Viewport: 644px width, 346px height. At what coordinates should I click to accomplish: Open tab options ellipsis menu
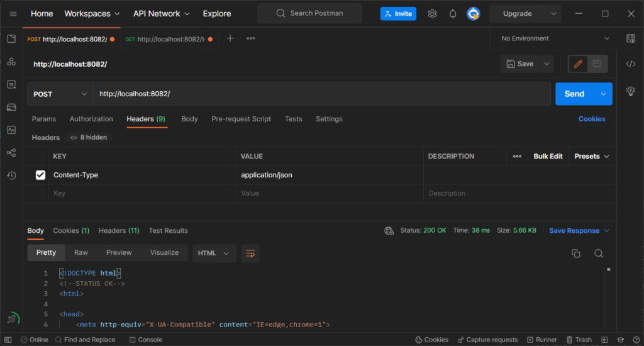250,38
